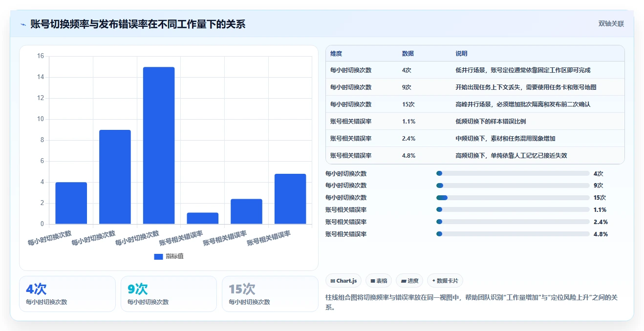This screenshot has height=331, width=644.
Task: Click the 数据 table column header
Action: [408, 54]
